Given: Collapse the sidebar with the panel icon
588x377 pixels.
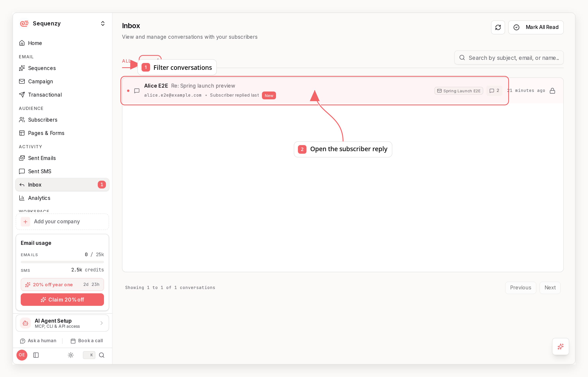Looking at the screenshot, I should 36,355.
